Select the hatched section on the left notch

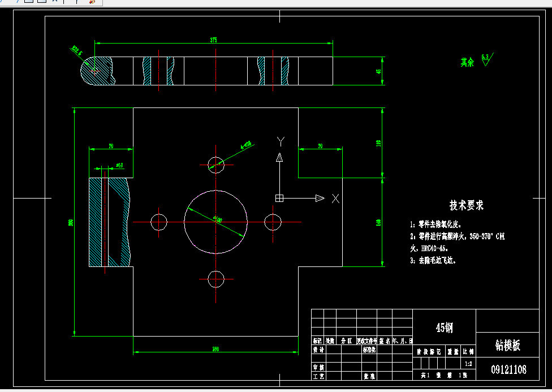(x=110, y=222)
